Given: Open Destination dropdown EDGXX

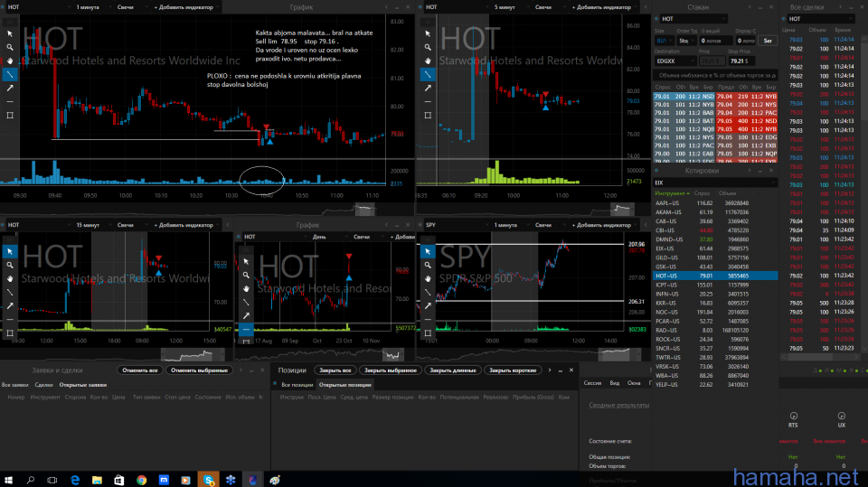Looking at the screenshot, I should 675,61.
